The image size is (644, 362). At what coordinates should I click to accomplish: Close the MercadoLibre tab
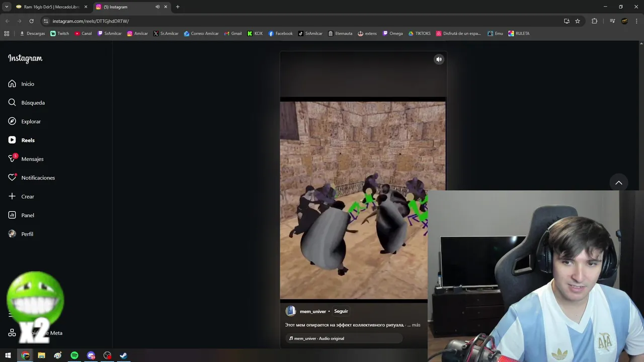click(x=86, y=7)
